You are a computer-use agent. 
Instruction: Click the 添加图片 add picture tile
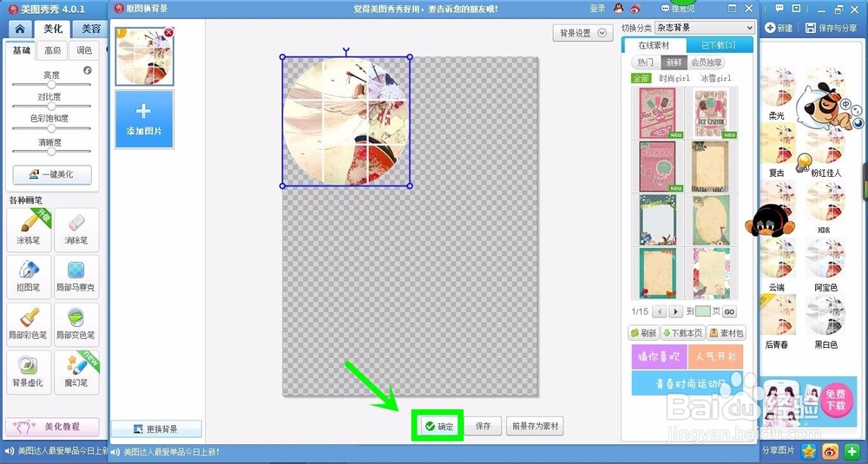tap(144, 120)
